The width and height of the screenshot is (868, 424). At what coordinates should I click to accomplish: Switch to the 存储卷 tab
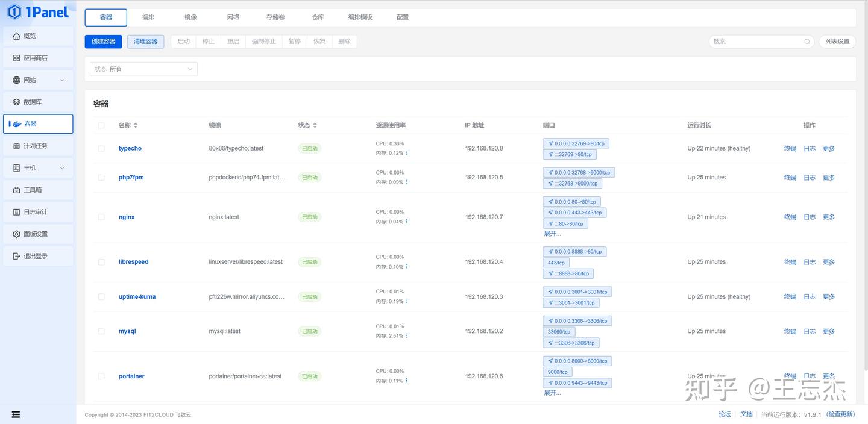click(x=275, y=17)
